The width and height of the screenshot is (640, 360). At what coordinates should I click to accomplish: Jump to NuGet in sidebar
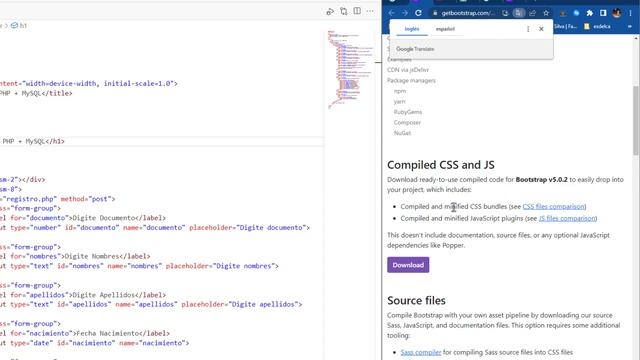point(402,133)
